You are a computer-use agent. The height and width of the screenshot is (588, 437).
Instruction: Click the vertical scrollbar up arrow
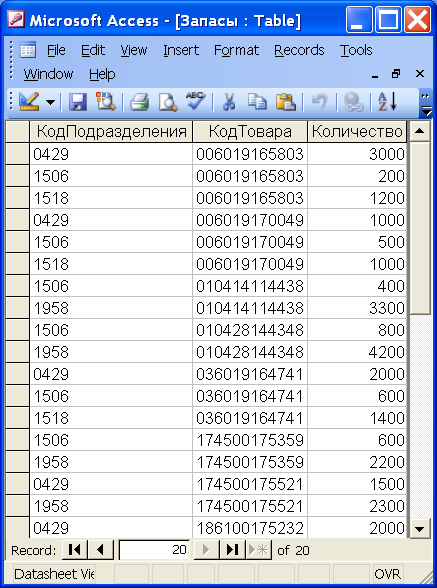[x=420, y=131]
